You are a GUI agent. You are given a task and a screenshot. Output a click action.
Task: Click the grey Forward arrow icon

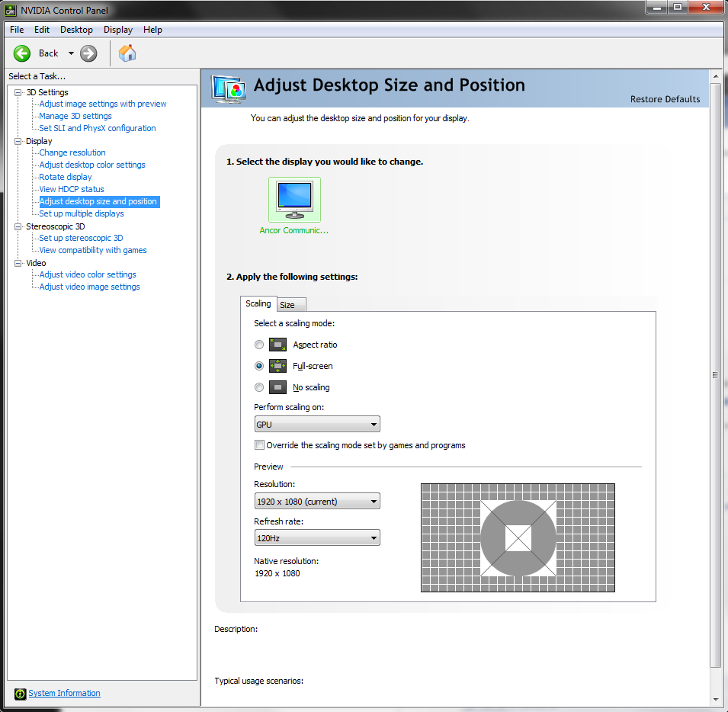pos(88,53)
